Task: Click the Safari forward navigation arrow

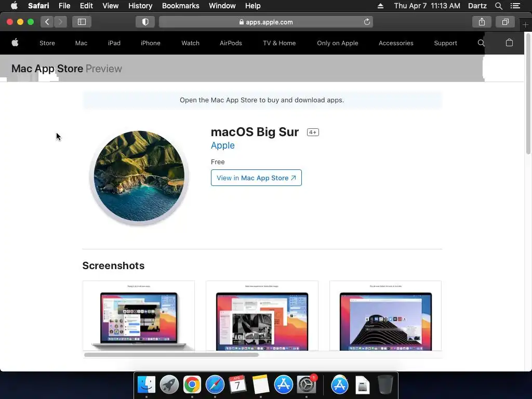Action: (x=60, y=22)
